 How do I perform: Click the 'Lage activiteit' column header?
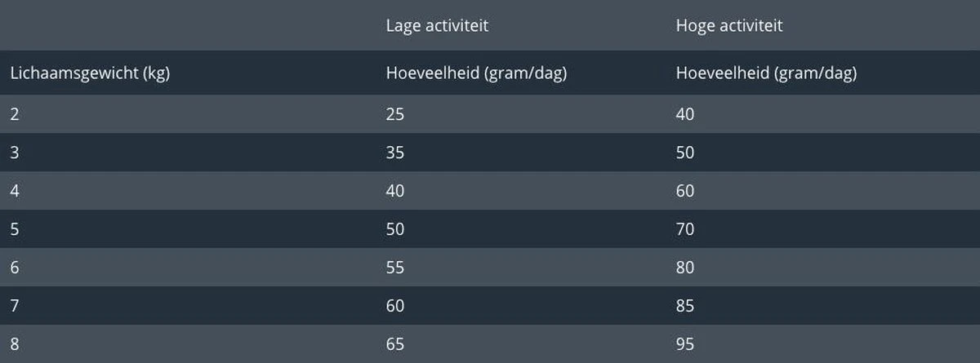pos(437,26)
